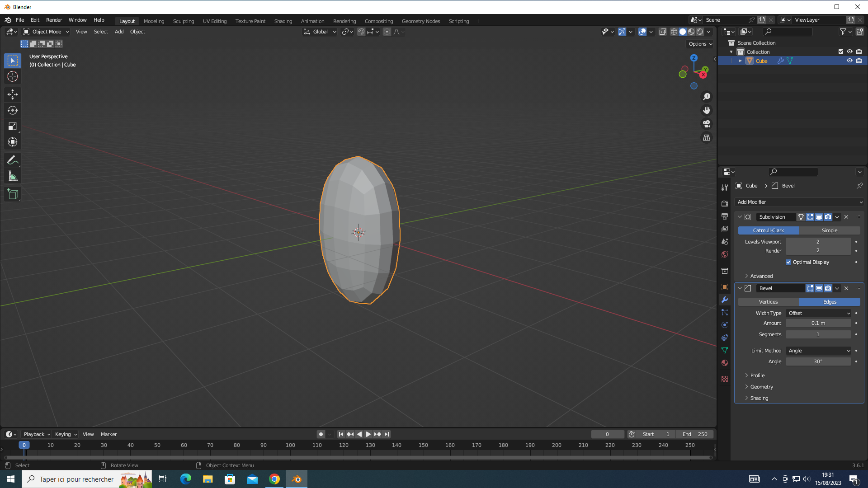
Task: Open the Add Modifier dropdown
Action: pyautogui.click(x=799, y=202)
